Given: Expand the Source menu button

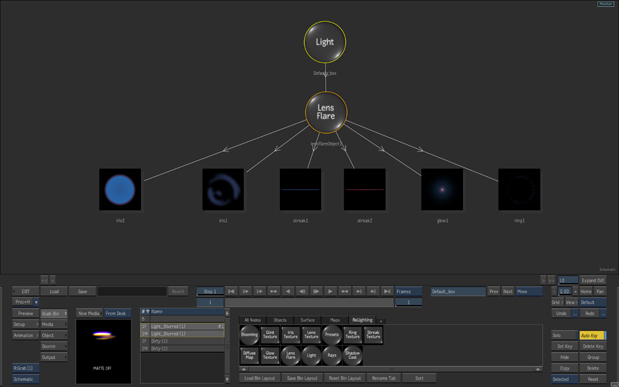Looking at the screenshot, I should coord(54,346).
